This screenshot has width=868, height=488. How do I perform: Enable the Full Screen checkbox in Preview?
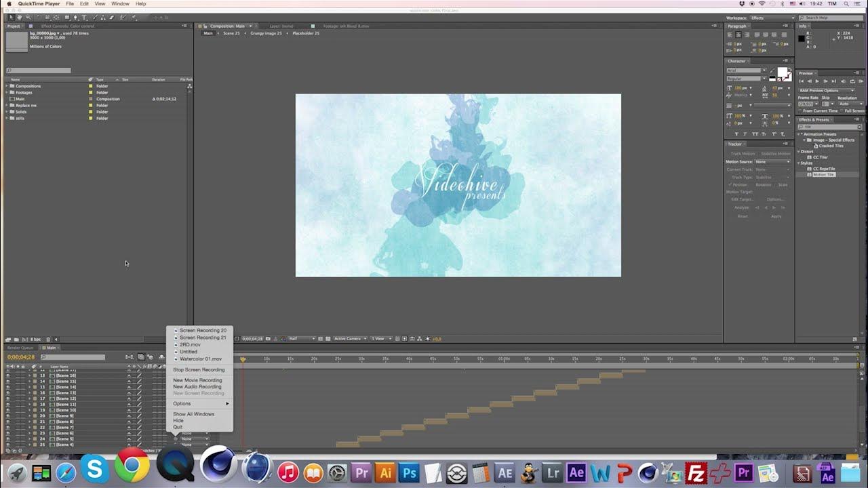(x=841, y=111)
